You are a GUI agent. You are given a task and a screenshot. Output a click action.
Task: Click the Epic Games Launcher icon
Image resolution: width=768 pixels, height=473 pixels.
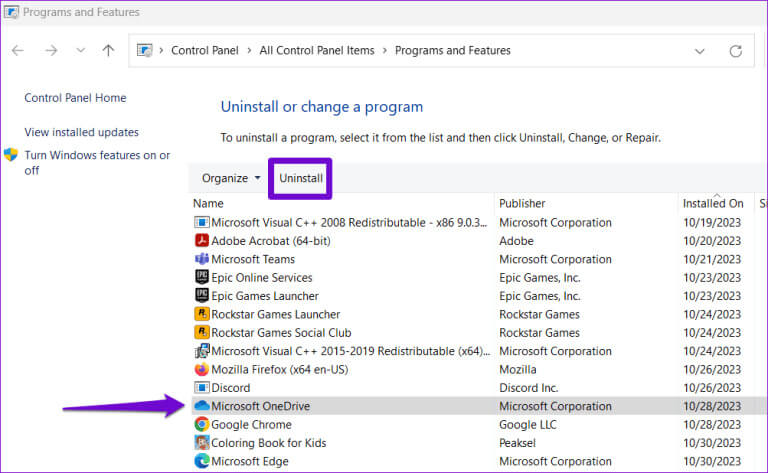point(201,295)
